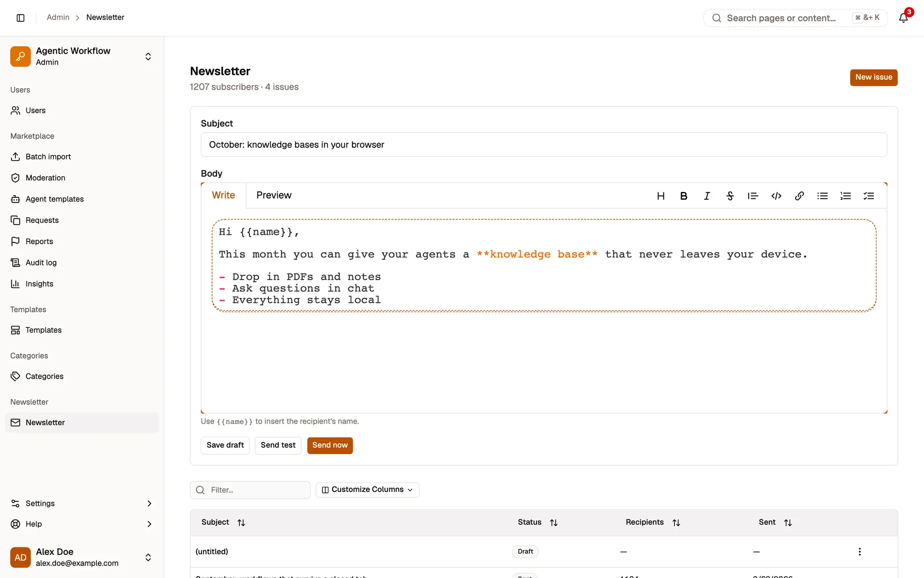Open the Reports page
924x578 pixels.
click(x=82, y=241)
